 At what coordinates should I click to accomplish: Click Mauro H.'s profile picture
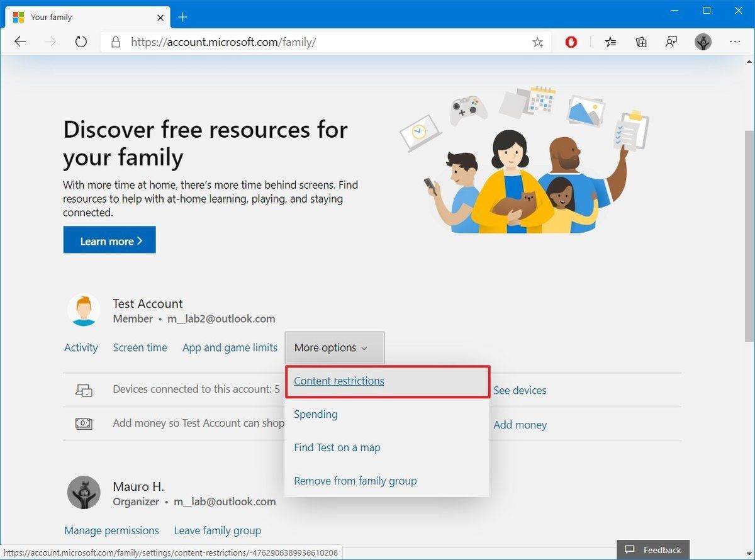pos(84,493)
